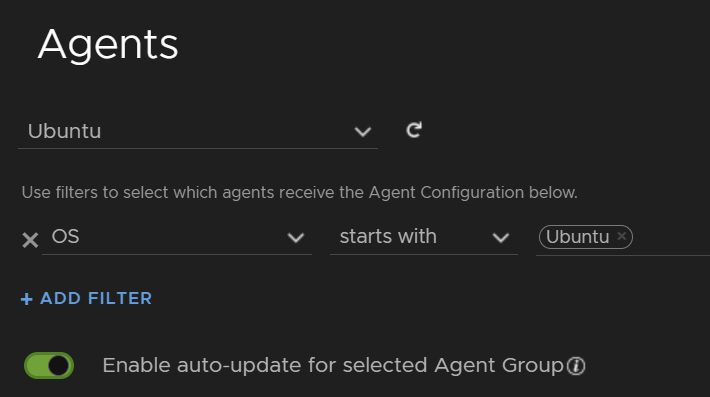Image resolution: width=710 pixels, height=397 pixels.
Task: Click the Agents page heading
Action: click(x=108, y=44)
